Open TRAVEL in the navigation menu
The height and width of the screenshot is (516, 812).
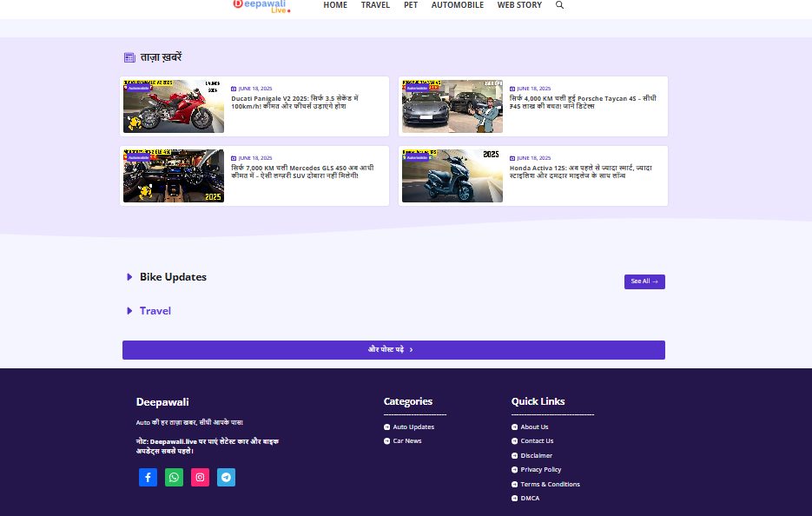(x=375, y=5)
